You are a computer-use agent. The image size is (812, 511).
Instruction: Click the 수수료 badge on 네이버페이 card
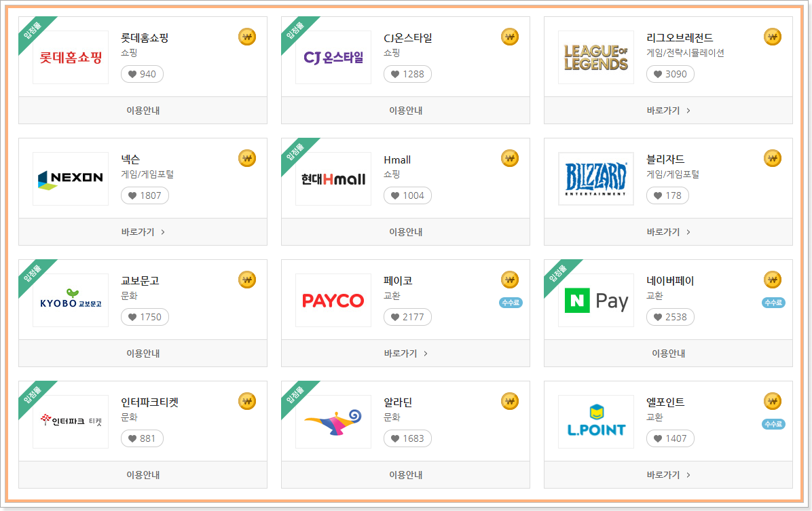(773, 303)
